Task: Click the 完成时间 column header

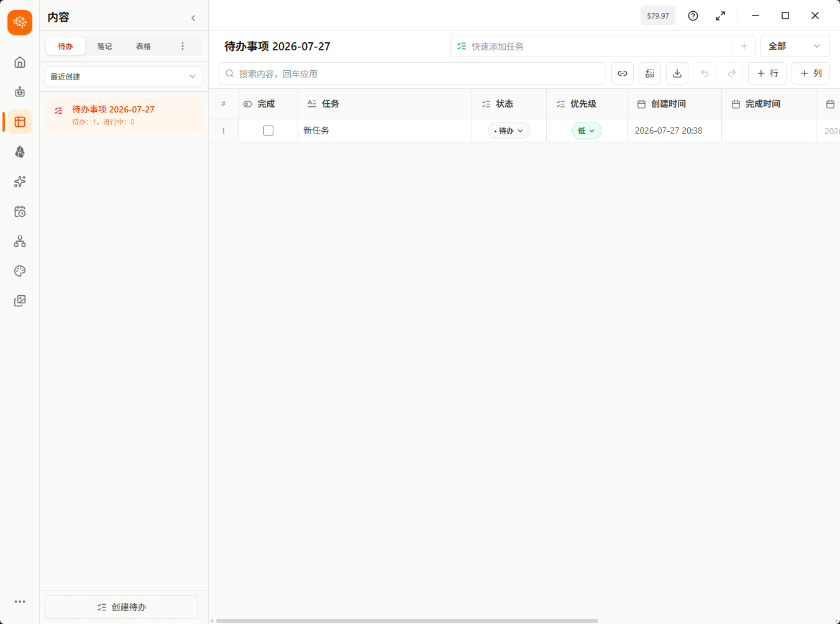Action: [769, 104]
